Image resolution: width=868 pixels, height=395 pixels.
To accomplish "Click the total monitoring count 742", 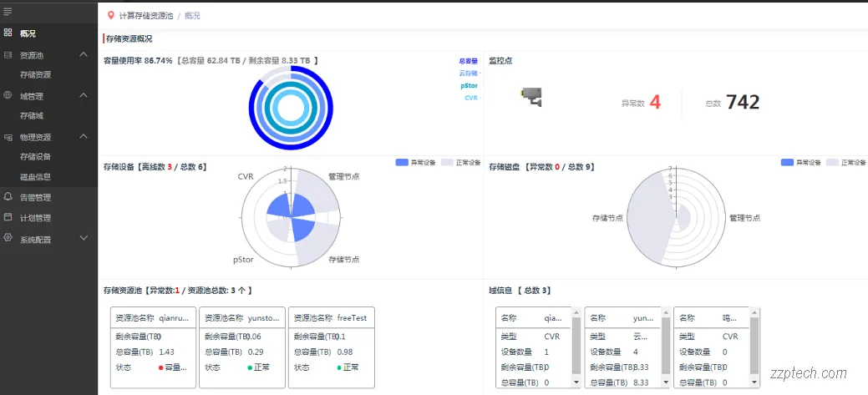I will (743, 102).
